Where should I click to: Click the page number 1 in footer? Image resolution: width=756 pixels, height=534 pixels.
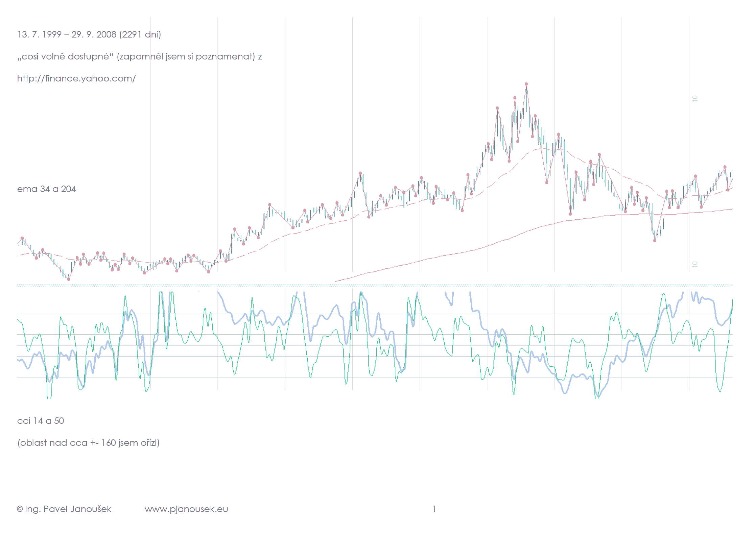point(434,509)
